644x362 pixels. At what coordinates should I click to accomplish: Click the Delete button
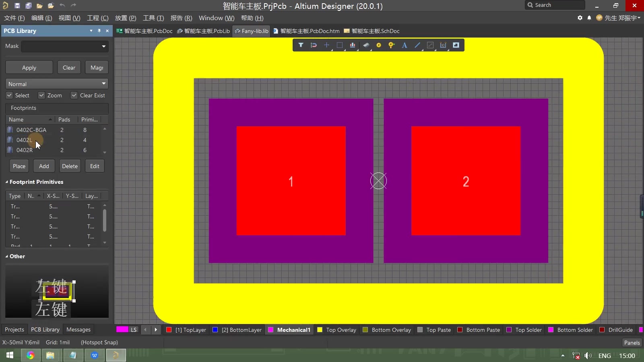[x=70, y=166]
